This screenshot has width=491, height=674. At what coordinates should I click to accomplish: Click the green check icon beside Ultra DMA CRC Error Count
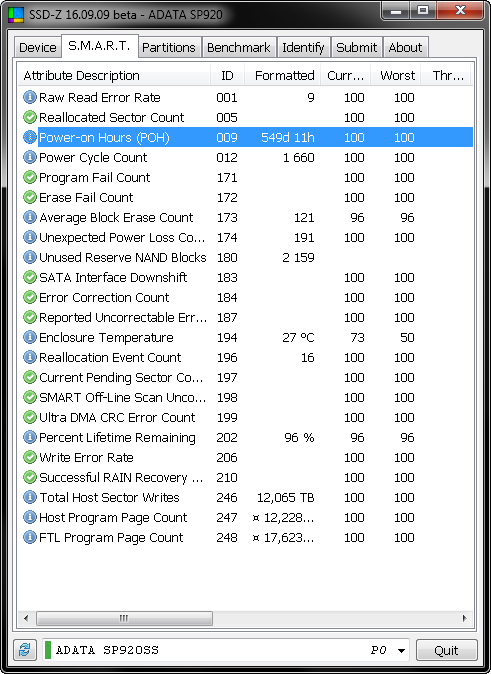tap(30, 417)
